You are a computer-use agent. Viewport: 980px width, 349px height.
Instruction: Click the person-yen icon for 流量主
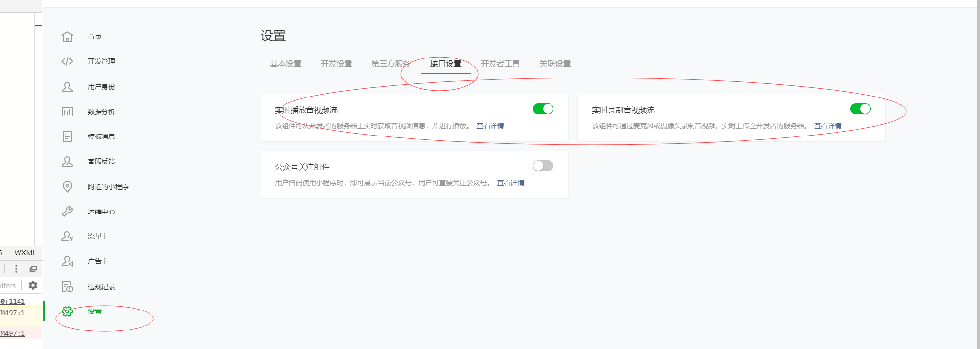pos(67,236)
